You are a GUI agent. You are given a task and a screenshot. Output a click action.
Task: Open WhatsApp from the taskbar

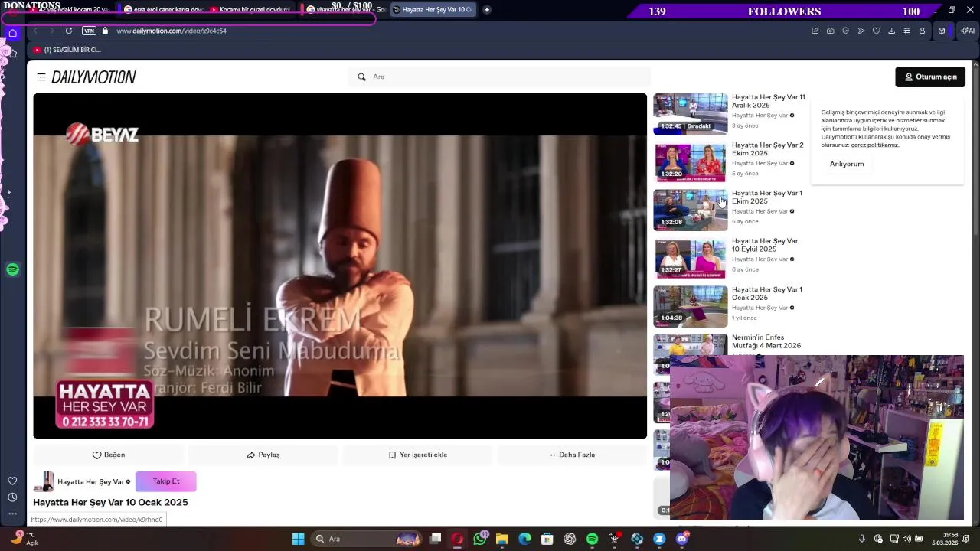pos(480,539)
